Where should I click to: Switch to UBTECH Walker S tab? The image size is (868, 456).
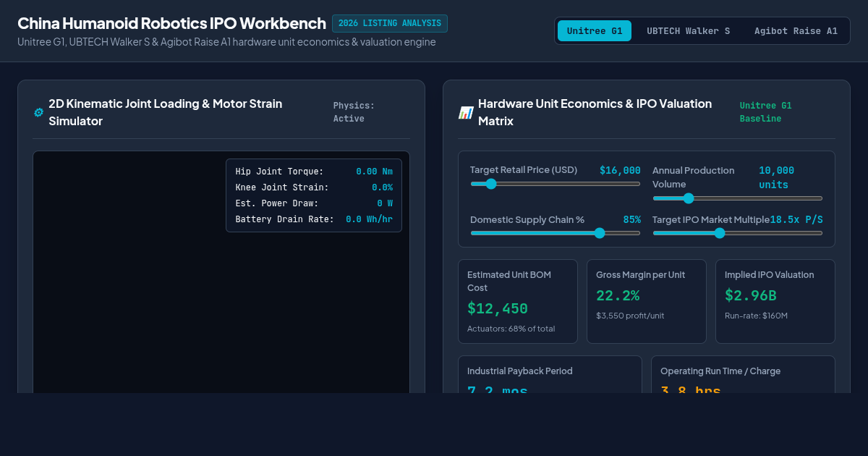click(688, 31)
